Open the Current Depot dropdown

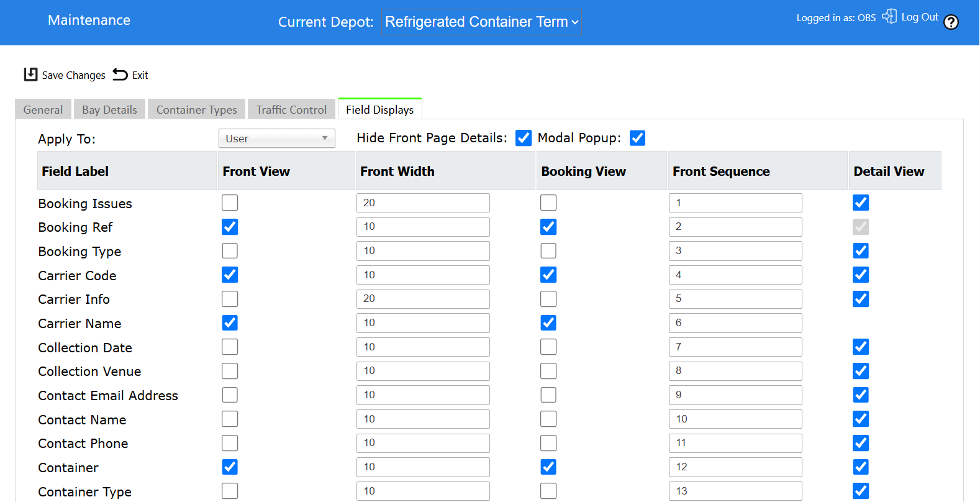[x=481, y=22]
